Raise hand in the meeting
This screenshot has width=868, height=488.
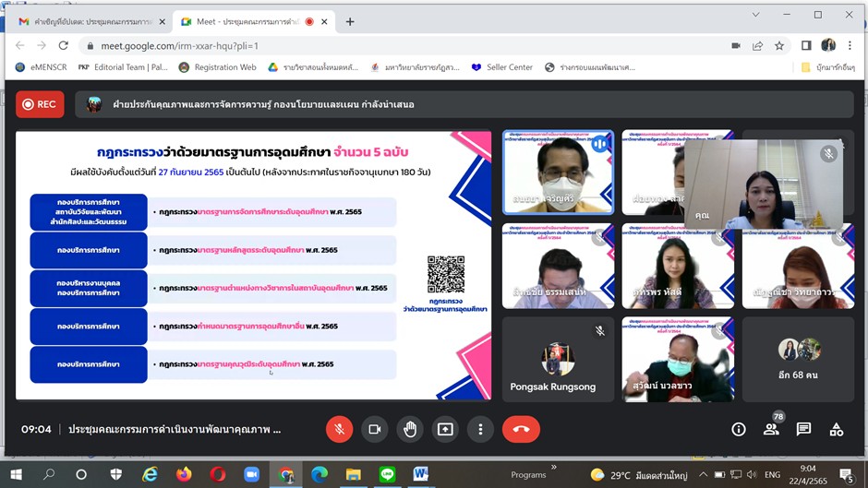[410, 429]
